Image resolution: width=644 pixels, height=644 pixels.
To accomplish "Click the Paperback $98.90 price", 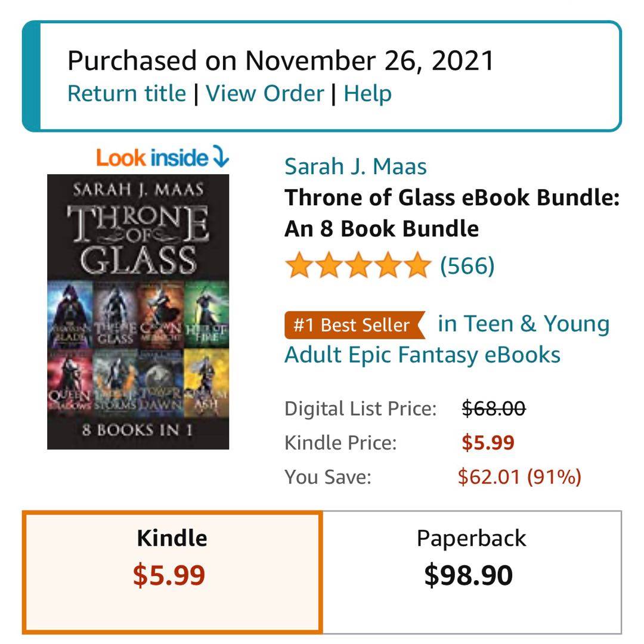I will coord(468,576).
